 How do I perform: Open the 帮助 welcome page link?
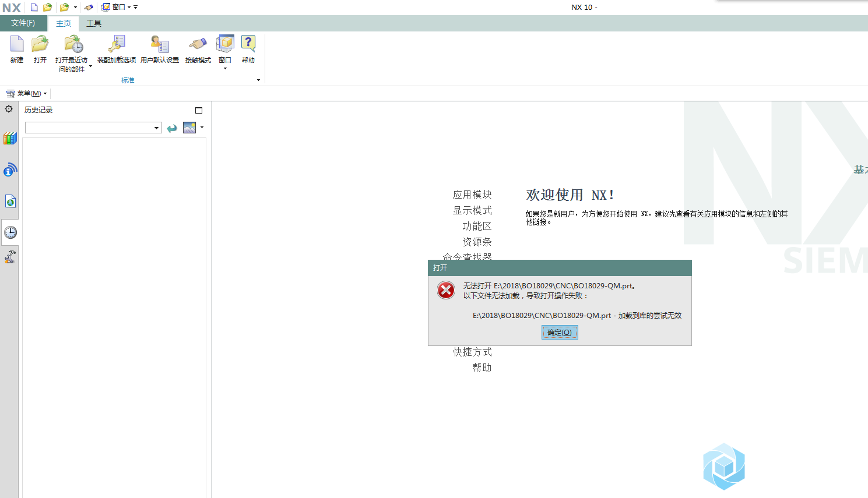click(482, 368)
